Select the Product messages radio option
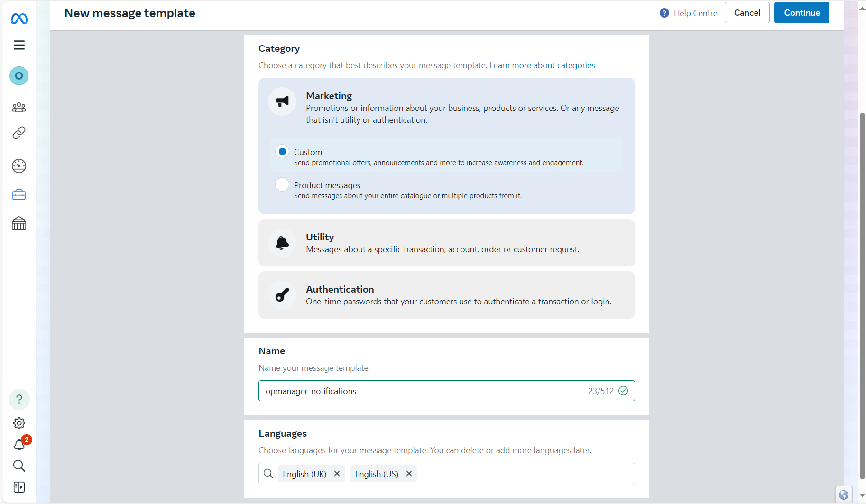The width and height of the screenshot is (866, 504). pos(282,184)
